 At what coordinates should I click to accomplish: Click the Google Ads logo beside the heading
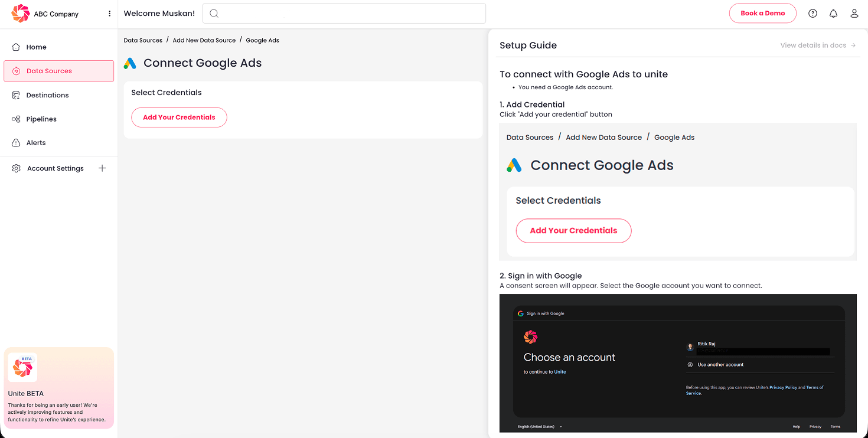[130, 63]
